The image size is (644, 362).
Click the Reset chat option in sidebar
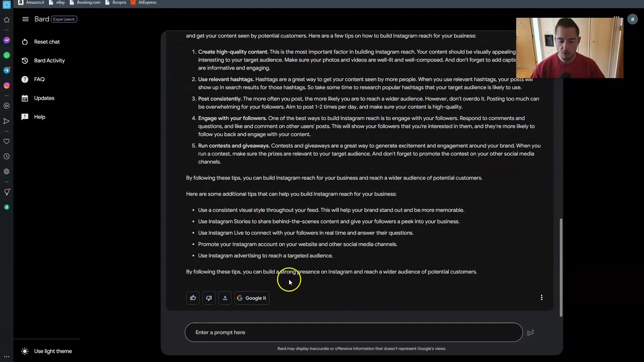(47, 41)
